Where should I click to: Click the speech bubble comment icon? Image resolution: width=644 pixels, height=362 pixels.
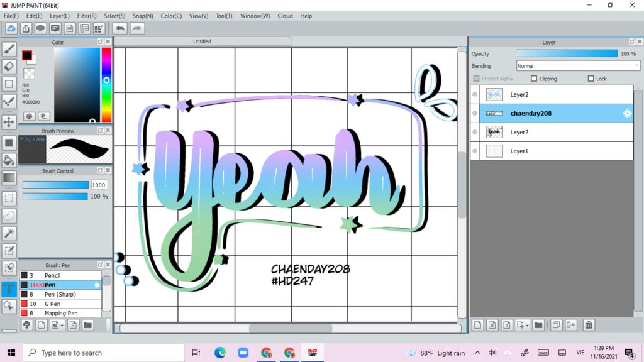coord(40,28)
